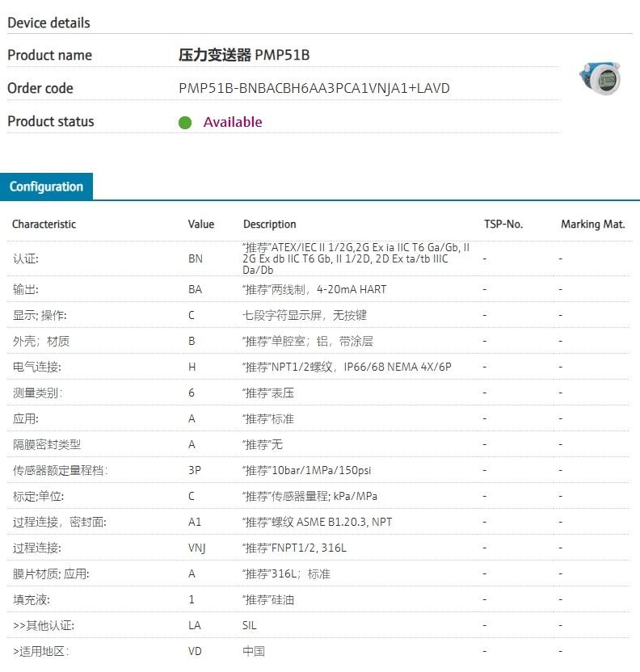Select the order code PMP51B-BNBACBH6AA3PCA1VNJA1+LAVD

pyautogui.click(x=314, y=88)
